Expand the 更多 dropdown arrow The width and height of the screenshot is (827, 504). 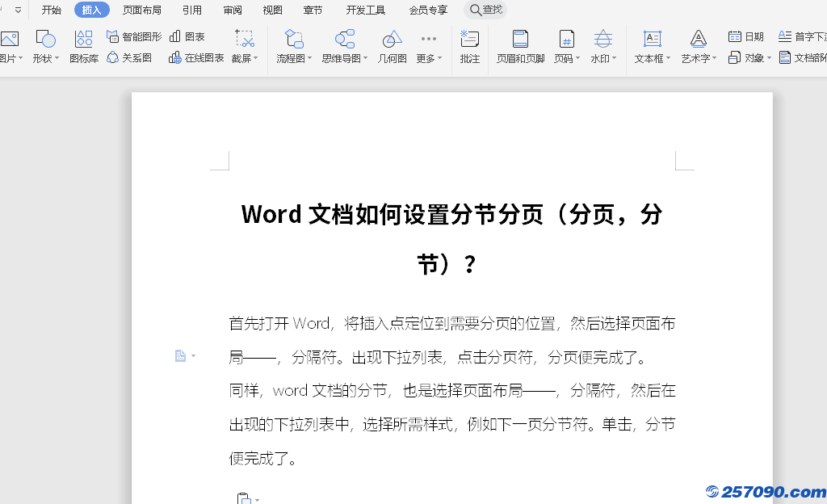click(440, 58)
